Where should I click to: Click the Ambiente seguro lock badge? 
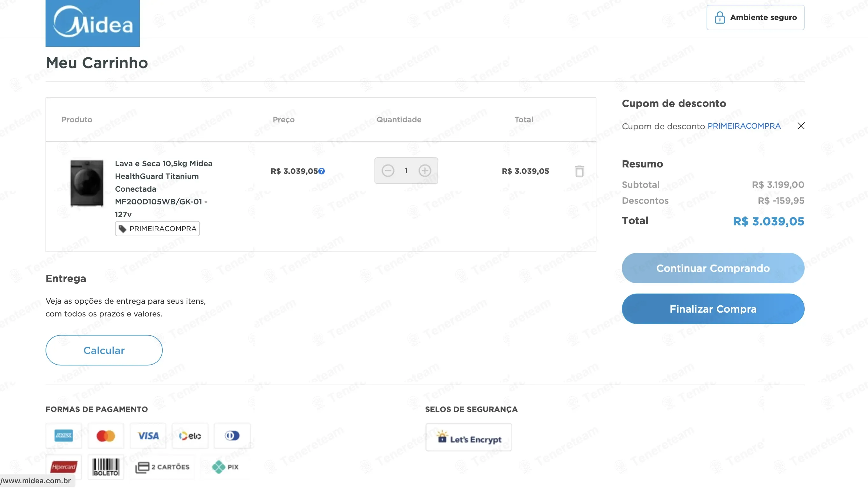pos(755,18)
